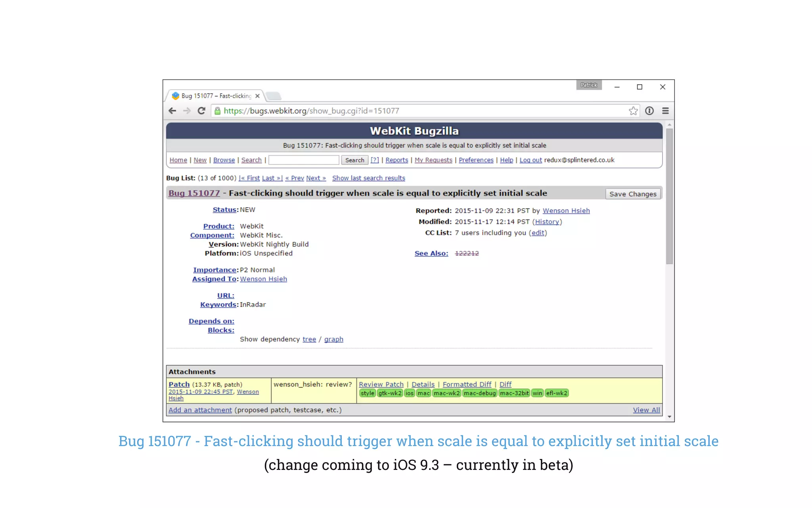812x508 pixels.
Task: Click the browser forward arrow
Action: [187, 111]
